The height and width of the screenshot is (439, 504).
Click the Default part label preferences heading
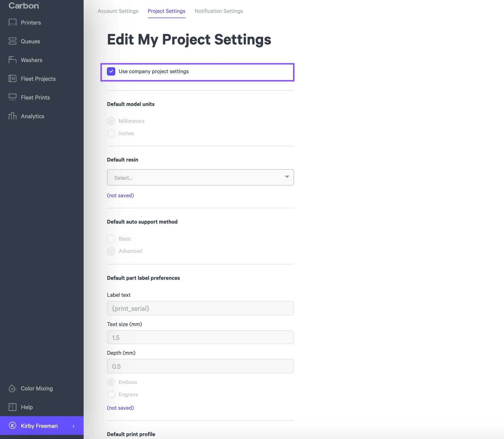tap(143, 278)
